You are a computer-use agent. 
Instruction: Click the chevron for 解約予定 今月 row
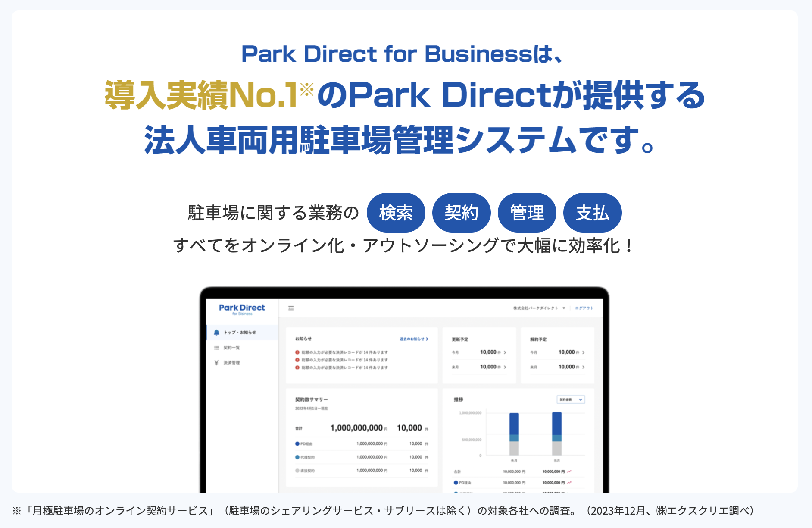click(583, 352)
